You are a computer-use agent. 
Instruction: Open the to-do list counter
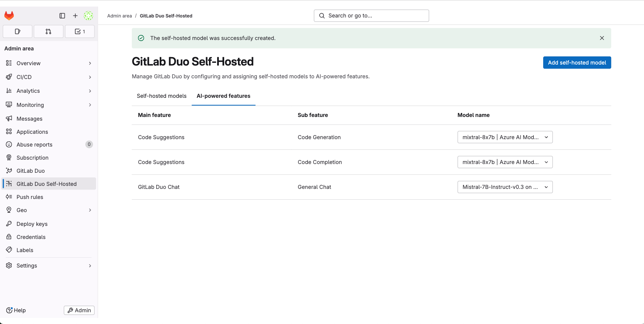[80, 32]
